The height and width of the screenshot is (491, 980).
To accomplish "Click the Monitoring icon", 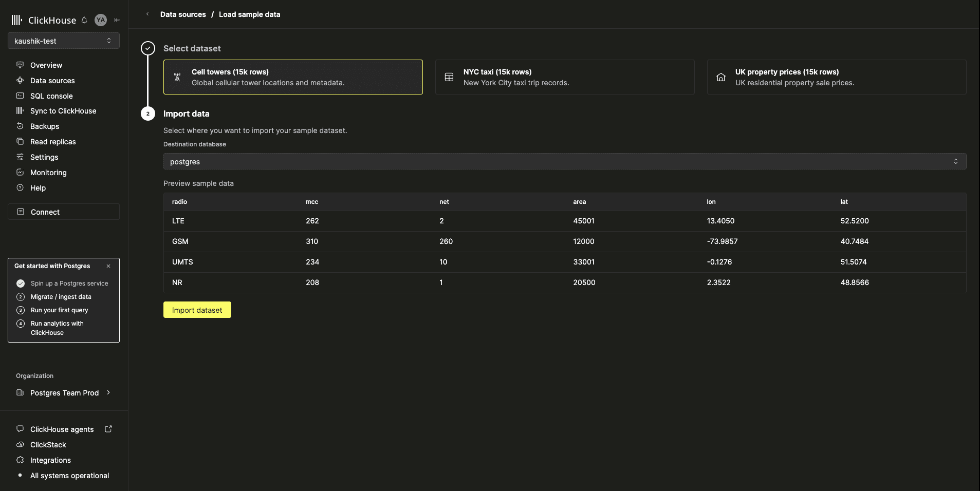I will [20, 173].
